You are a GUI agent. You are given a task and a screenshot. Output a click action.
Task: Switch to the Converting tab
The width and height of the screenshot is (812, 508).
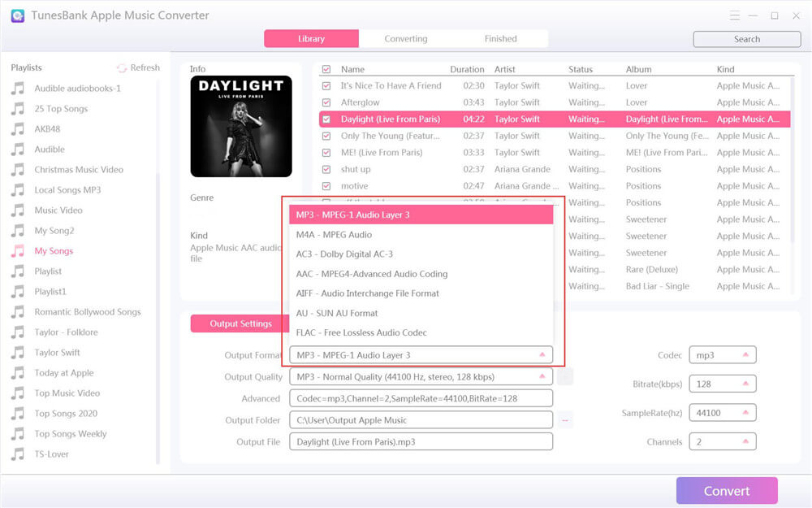(x=406, y=39)
